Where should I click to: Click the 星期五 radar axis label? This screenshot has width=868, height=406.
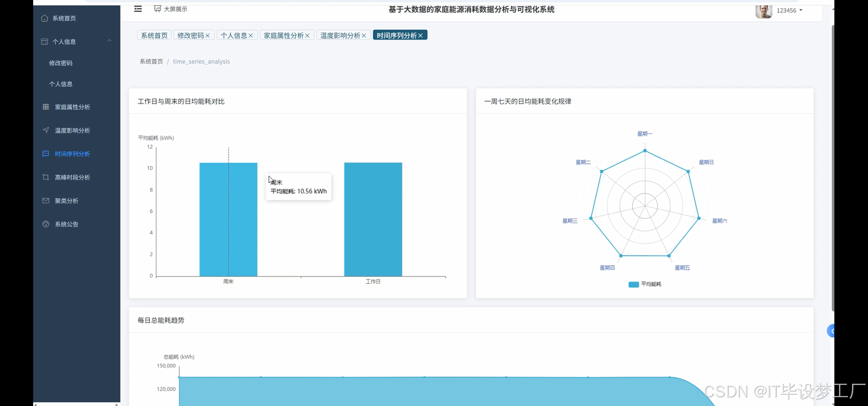682,267
